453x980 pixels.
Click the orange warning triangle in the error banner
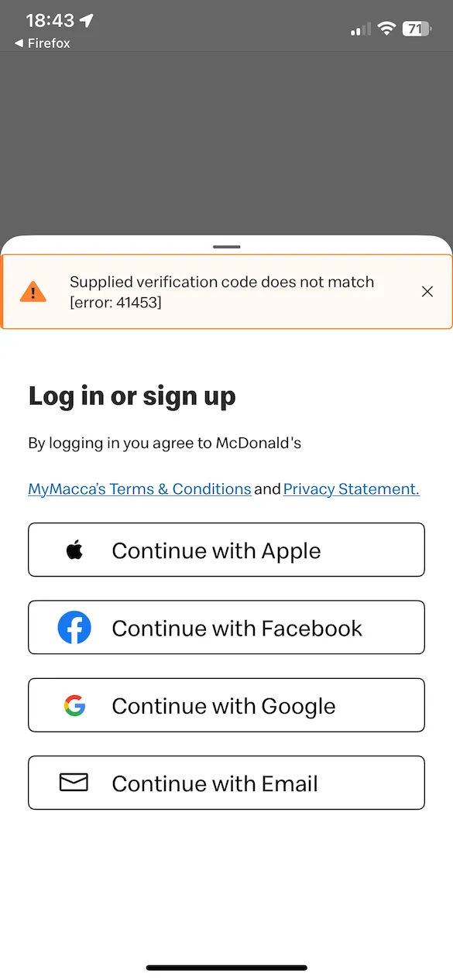point(33,291)
